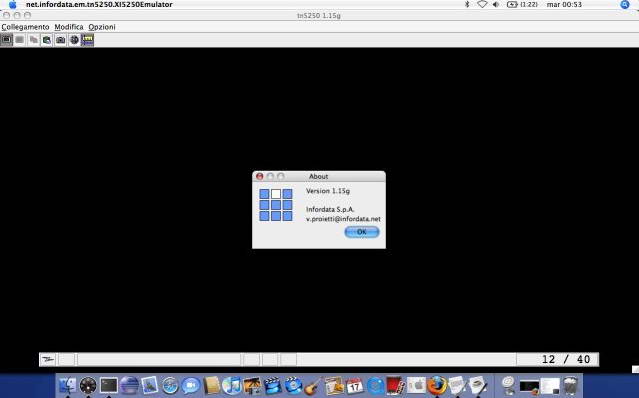Open iCal from the Dock
The height and width of the screenshot is (398, 639).
pyautogui.click(x=355, y=385)
